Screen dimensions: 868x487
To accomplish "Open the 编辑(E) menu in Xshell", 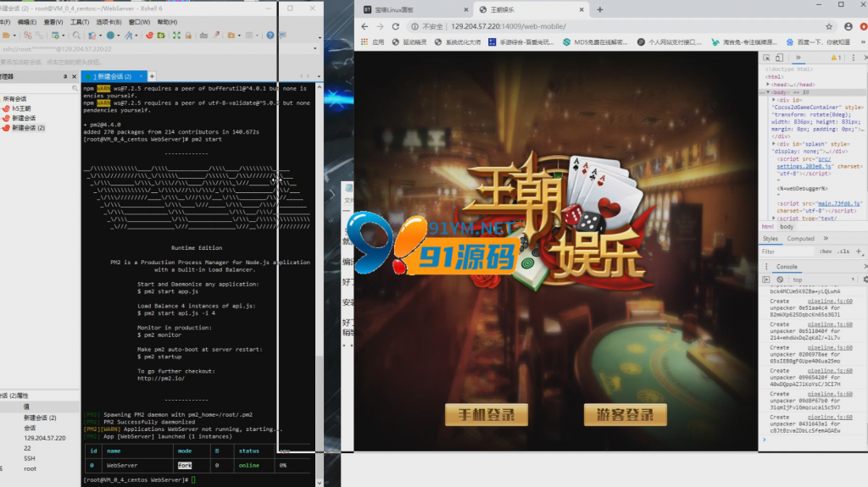I will 26,22.
